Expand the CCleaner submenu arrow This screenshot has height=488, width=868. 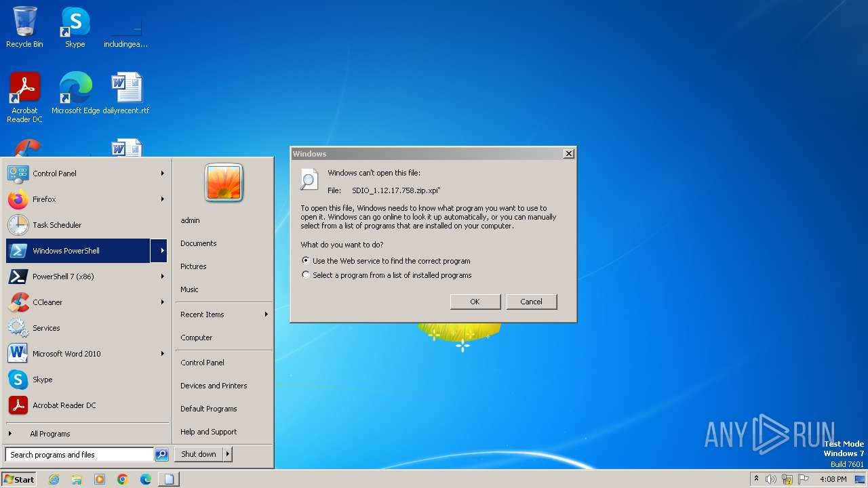pyautogui.click(x=162, y=302)
